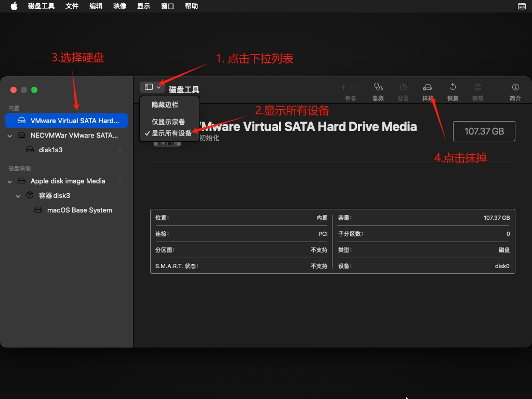Open the 窗口 menu
Viewport: 532px width, 399px height.
168,6
